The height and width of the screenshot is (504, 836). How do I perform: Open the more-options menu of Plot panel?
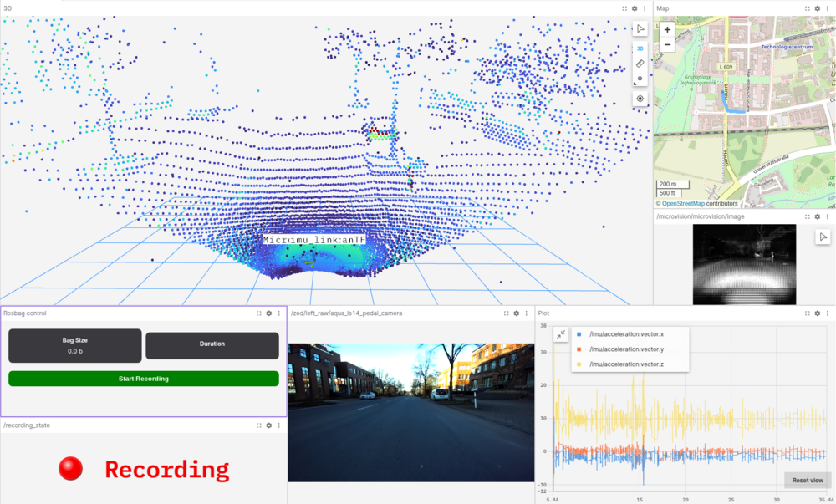click(828, 313)
